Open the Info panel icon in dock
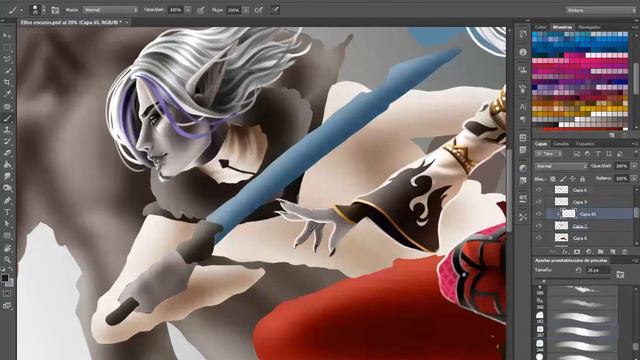 (523, 52)
